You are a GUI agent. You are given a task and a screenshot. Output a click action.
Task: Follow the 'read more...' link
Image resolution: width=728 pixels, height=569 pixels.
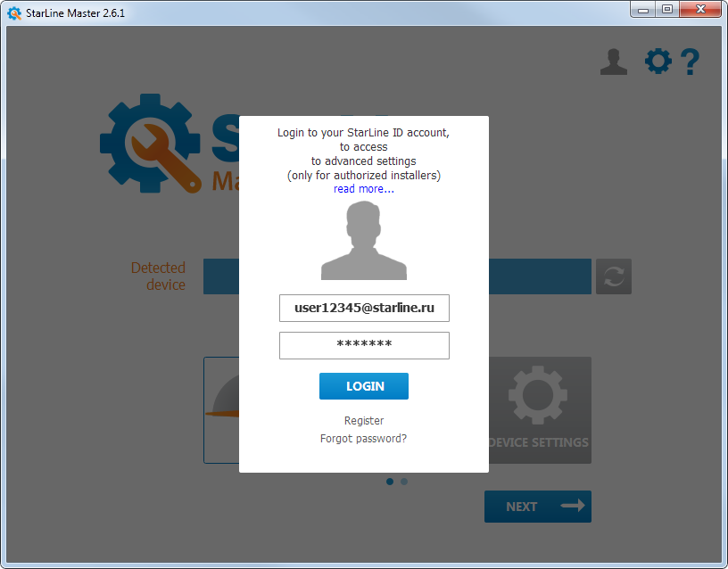tap(363, 189)
